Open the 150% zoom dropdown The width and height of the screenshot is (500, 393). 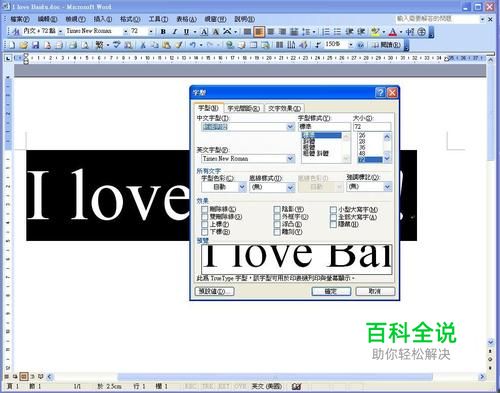[x=351, y=45]
